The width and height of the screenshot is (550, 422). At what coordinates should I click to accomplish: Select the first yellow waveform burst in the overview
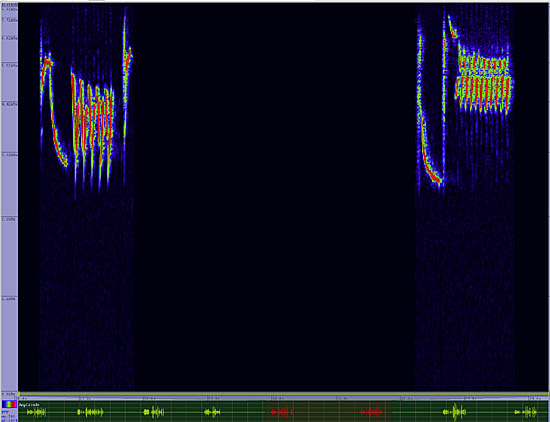(x=36, y=412)
